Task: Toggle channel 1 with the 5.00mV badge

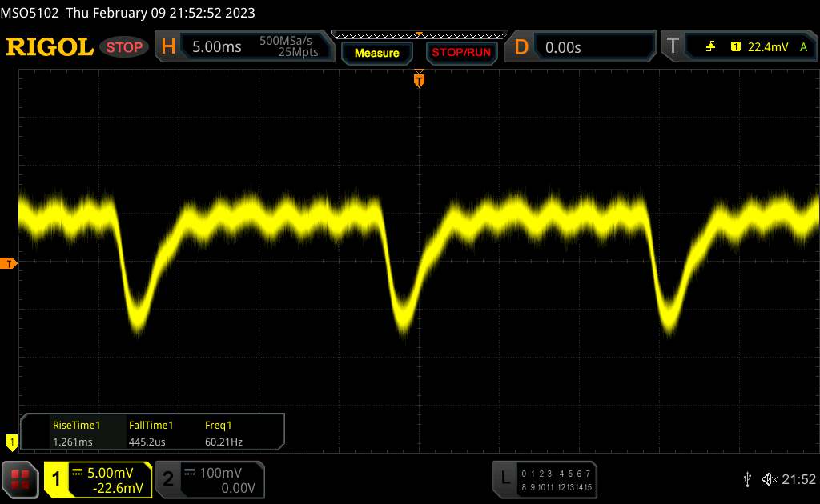Action: pyautogui.click(x=98, y=479)
